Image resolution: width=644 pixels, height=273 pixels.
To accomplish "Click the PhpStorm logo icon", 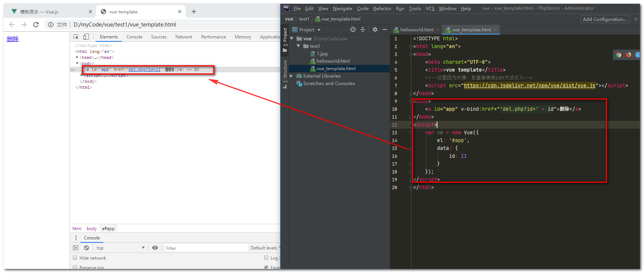I will tap(286, 8).
